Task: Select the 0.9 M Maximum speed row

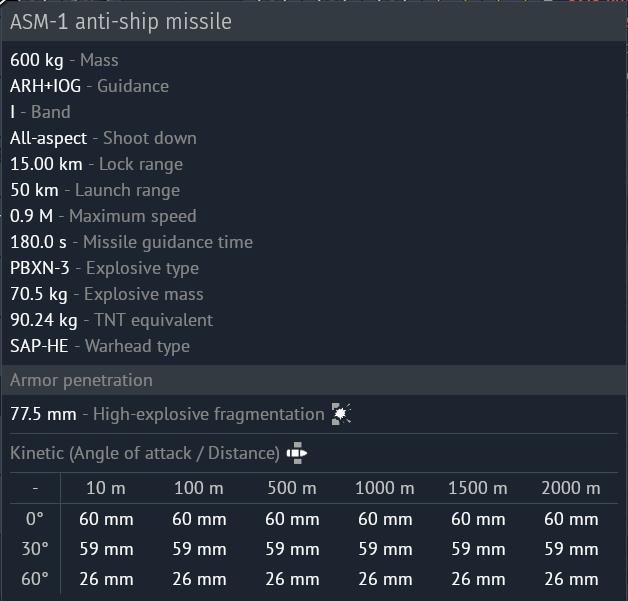Action: 103,216
